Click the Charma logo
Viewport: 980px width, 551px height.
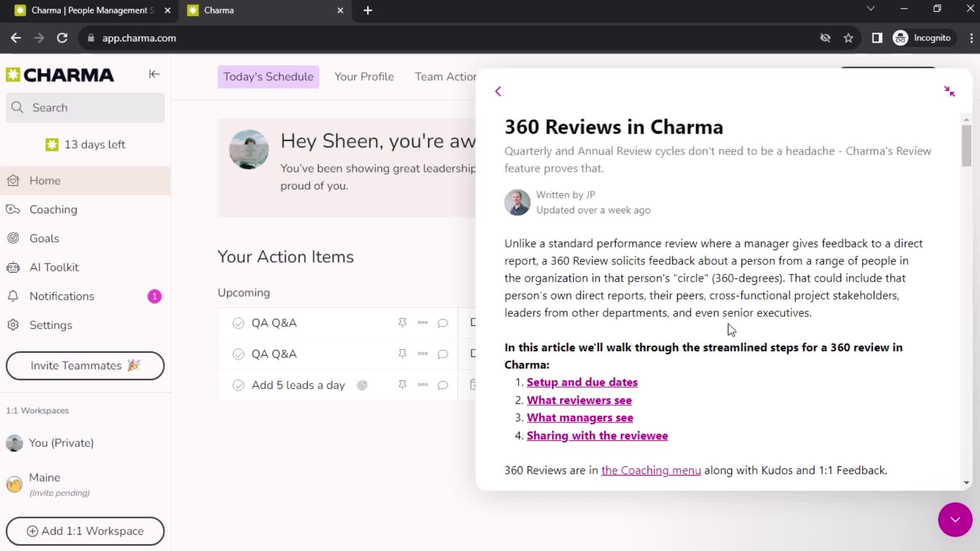click(60, 75)
